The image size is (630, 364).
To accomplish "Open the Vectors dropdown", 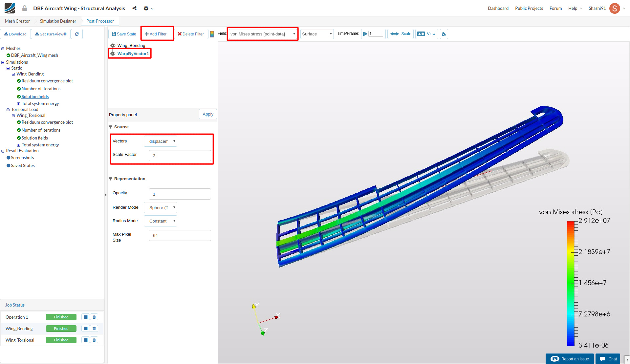I will pos(161,141).
